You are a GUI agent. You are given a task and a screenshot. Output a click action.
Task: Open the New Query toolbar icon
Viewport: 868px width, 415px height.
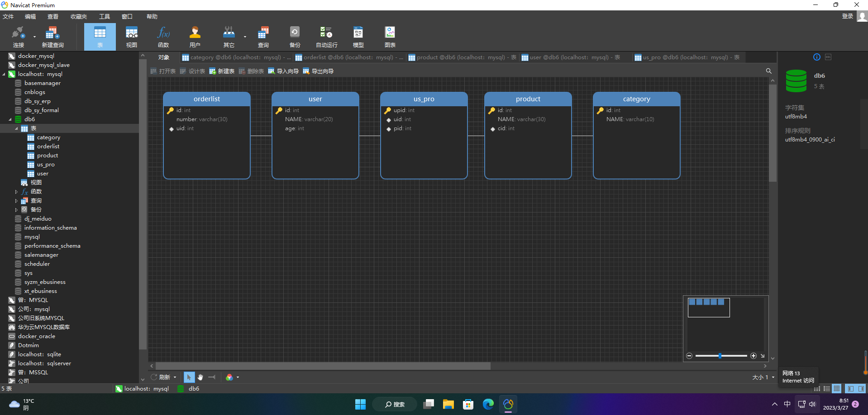(x=52, y=37)
